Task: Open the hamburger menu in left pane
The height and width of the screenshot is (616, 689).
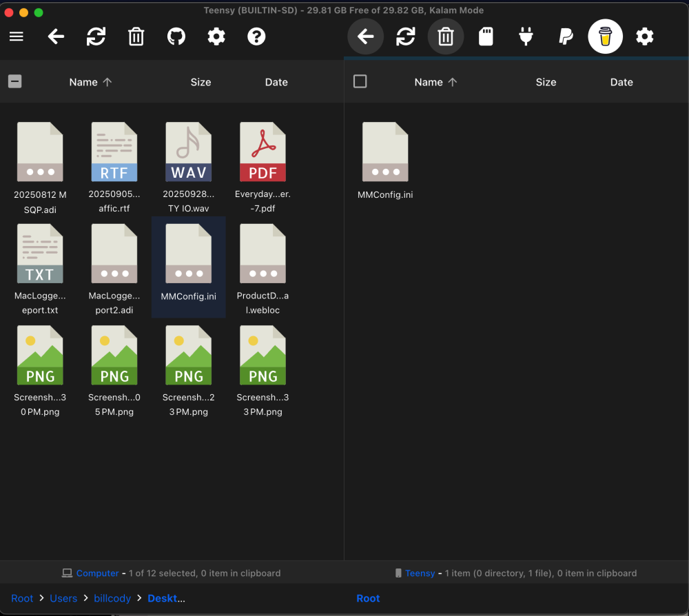Action: [x=17, y=37]
